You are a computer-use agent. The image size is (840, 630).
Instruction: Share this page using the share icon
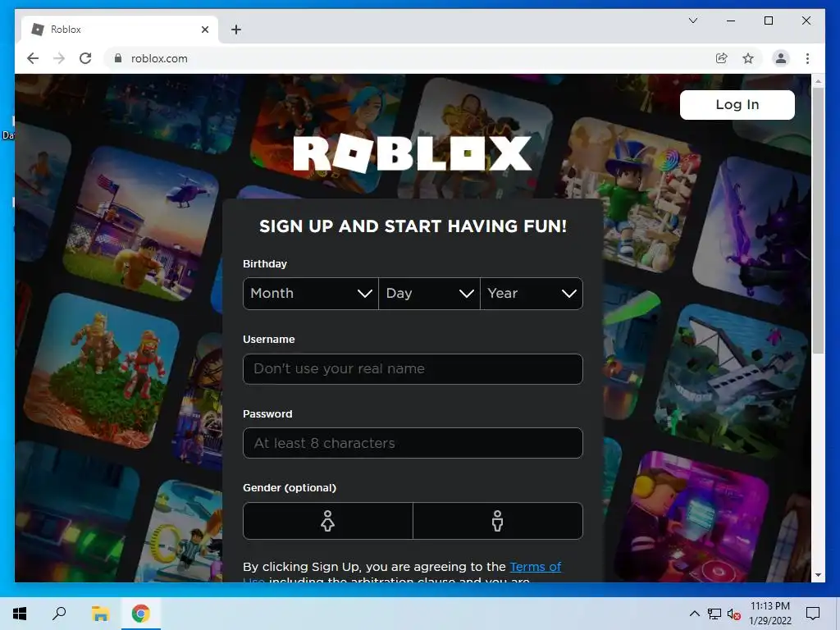coord(722,58)
